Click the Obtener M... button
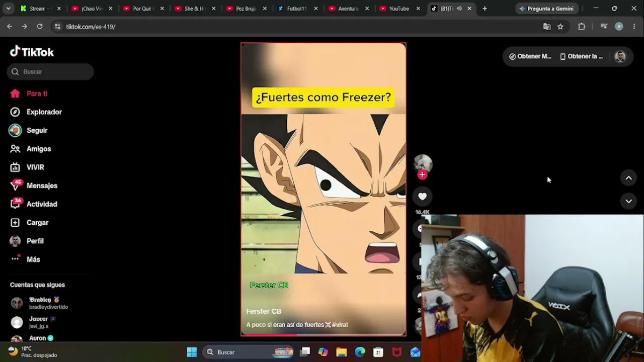 coord(530,56)
